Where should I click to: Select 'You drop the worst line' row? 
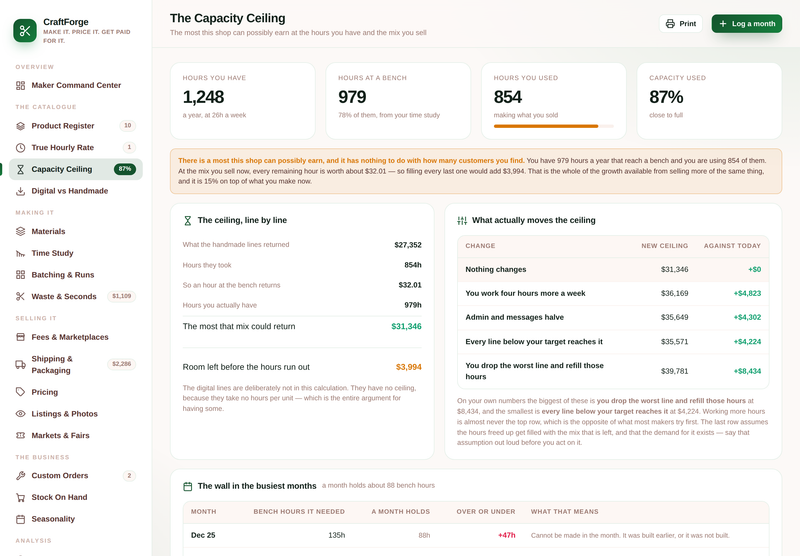(613, 371)
